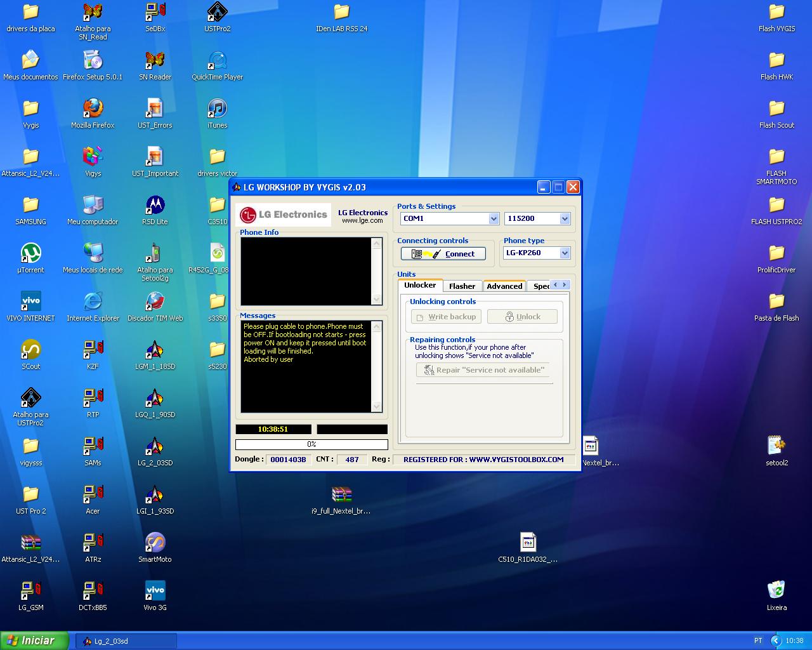Click the CNT value 487
Viewport: 812px width, 650px height.
coord(352,460)
